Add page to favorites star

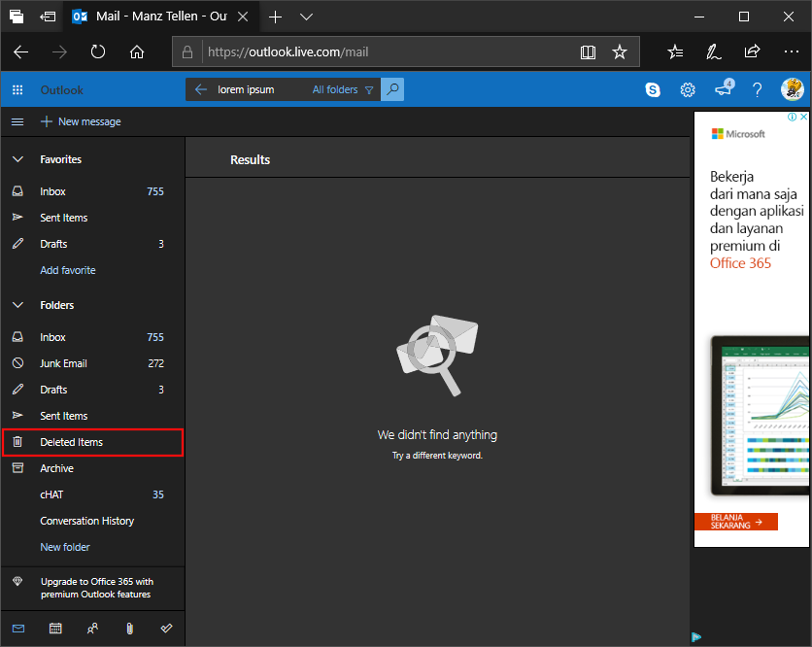pos(620,52)
